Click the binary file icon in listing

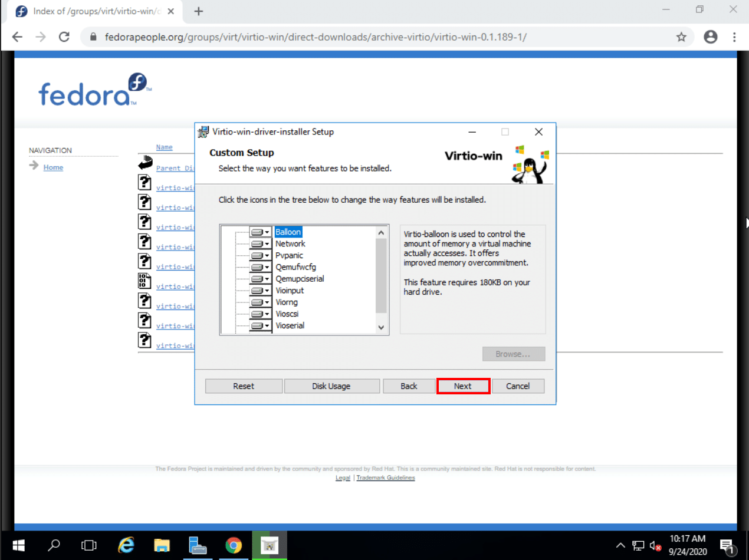[144, 281]
